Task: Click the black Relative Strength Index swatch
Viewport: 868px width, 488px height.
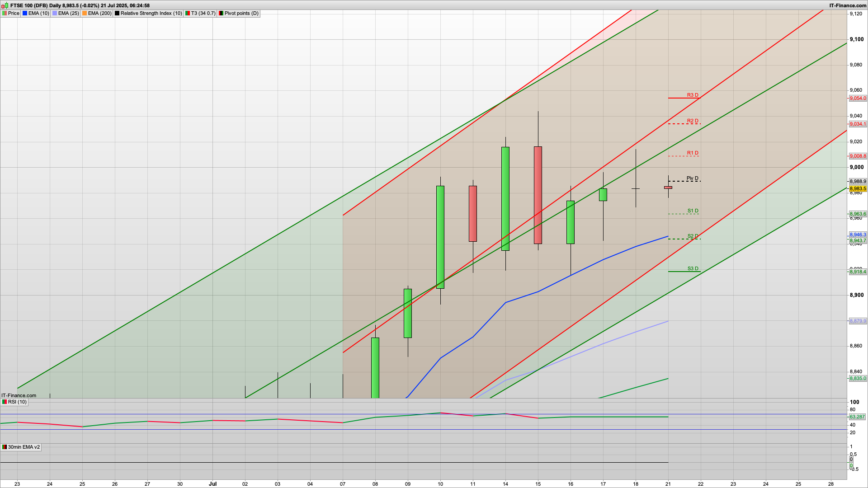Action: (117, 14)
